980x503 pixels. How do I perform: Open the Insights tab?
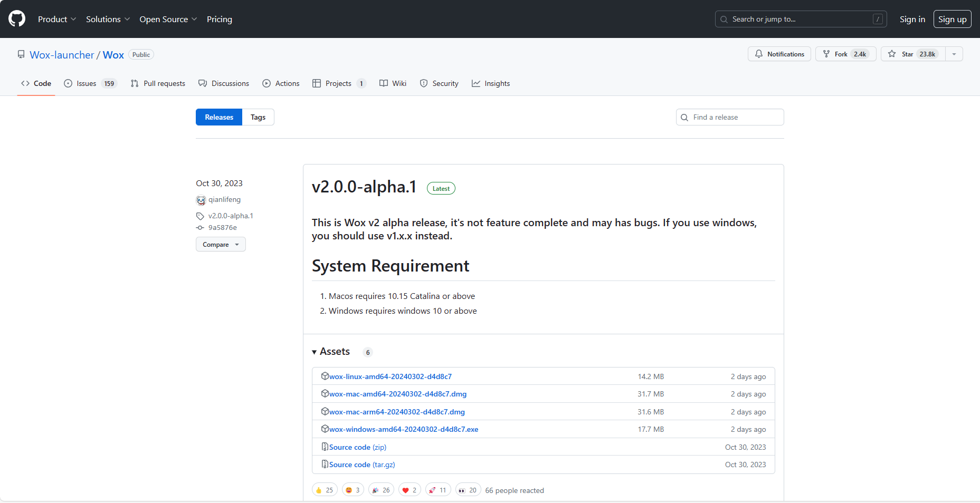pyautogui.click(x=491, y=83)
